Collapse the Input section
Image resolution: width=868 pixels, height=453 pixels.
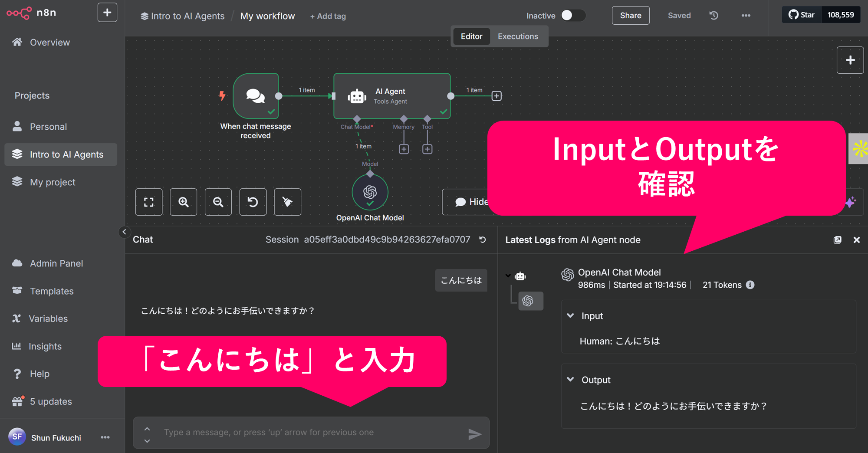point(571,315)
